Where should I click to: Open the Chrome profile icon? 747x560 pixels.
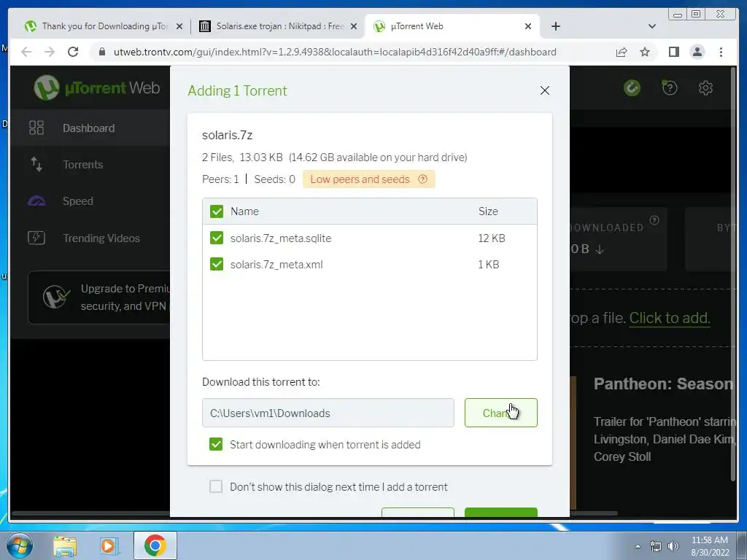(x=697, y=52)
